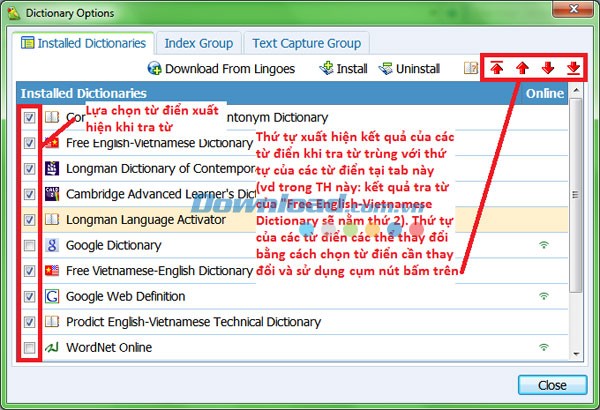Click the Download From Lingoes globe icon

point(155,69)
